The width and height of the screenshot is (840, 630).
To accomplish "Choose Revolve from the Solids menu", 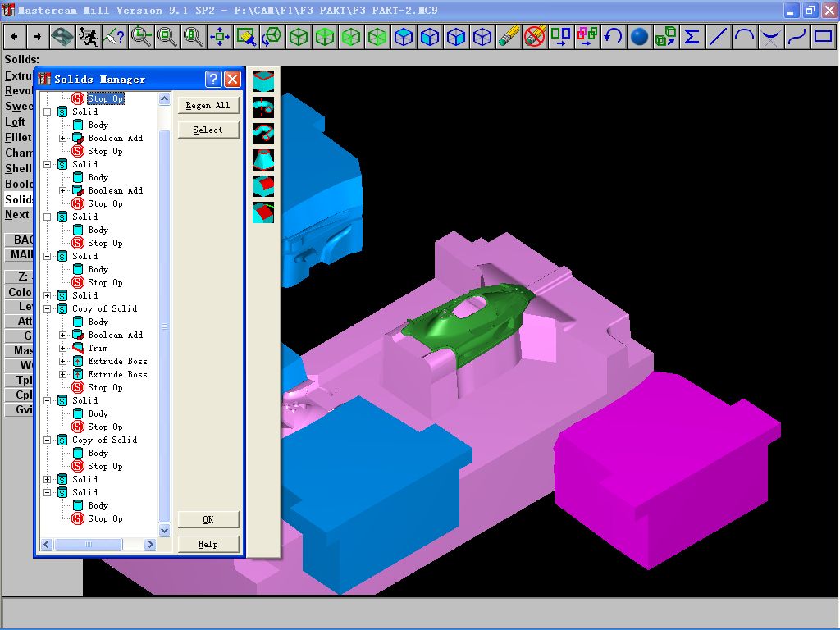I will (19, 90).
